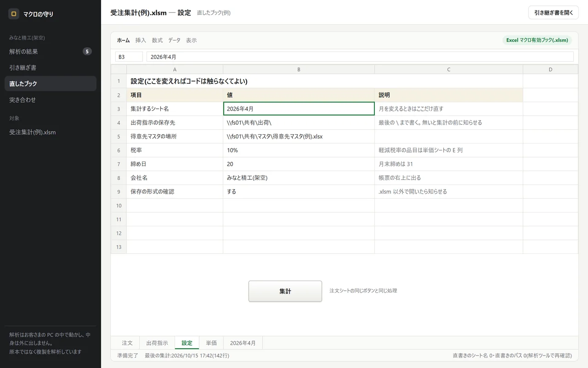This screenshot has width=588, height=368.
Task: Select the 得意先マスタの場所 label cell
Action: 175,136
